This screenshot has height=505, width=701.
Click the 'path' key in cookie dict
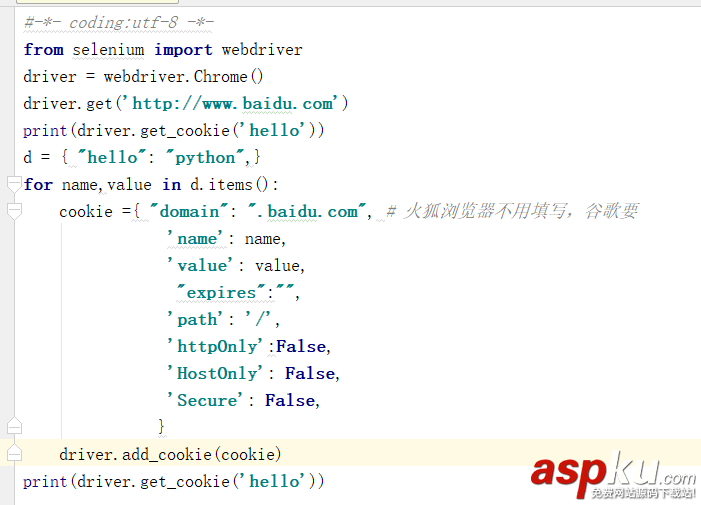pos(195,319)
